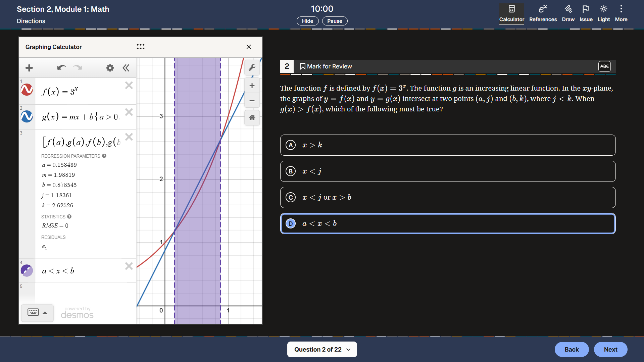Switch theme using the Light icon
The height and width of the screenshot is (362, 644).
[x=603, y=13]
